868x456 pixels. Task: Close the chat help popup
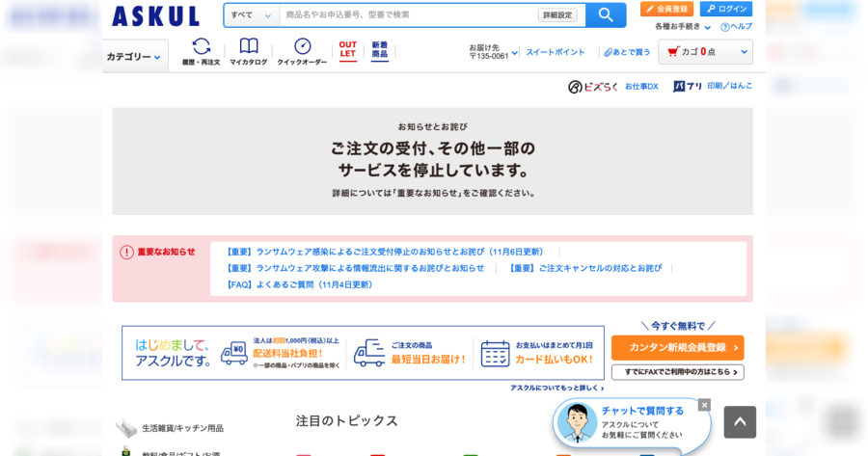(704, 405)
